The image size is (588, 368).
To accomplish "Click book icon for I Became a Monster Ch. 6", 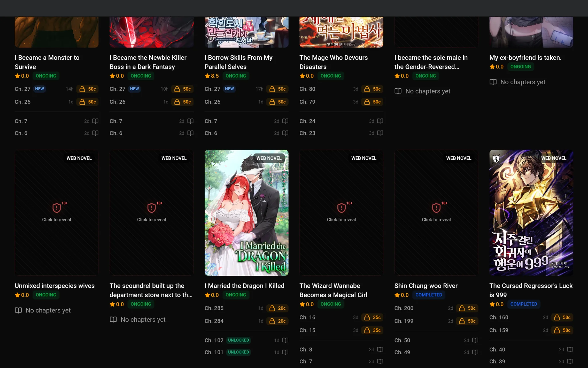I will coord(95,133).
